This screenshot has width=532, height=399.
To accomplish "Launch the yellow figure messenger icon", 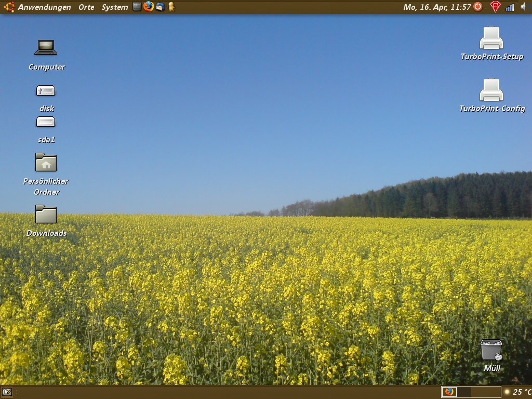I will (x=171, y=7).
